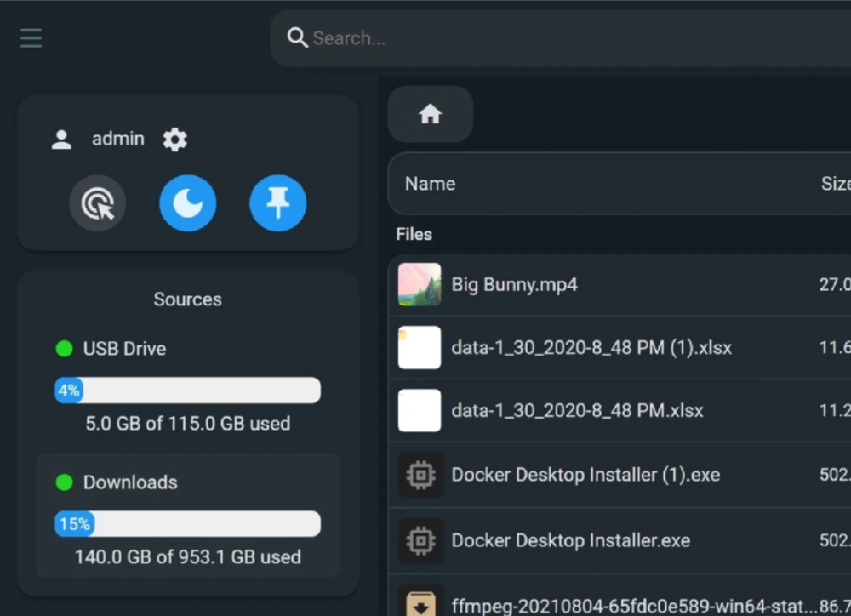Click Docker Desktop Installer.exe file icon
Screen dimensions: 851x616
click(420, 540)
